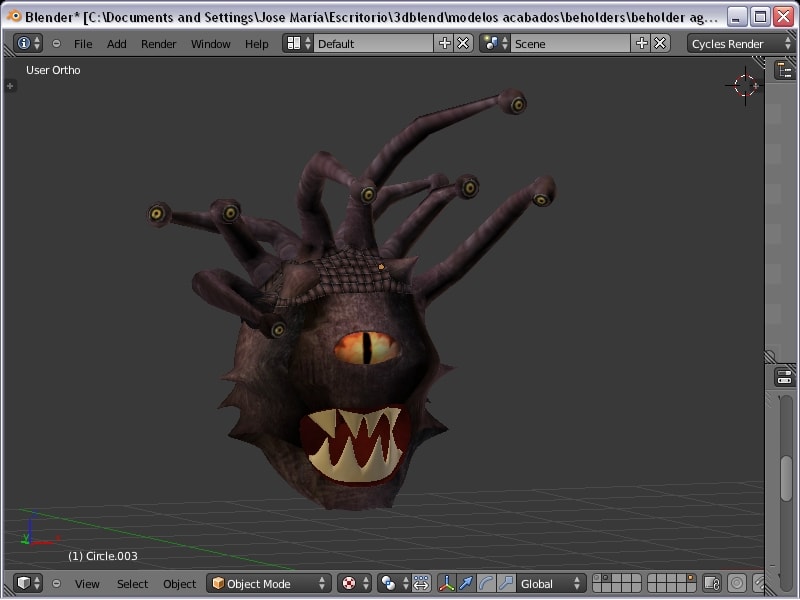The image size is (800, 600).
Task: Click the central eye of beholder model
Action: [x=366, y=348]
